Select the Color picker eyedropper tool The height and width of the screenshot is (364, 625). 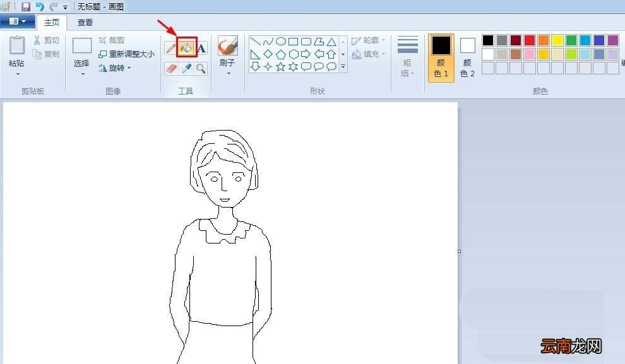click(186, 69)
